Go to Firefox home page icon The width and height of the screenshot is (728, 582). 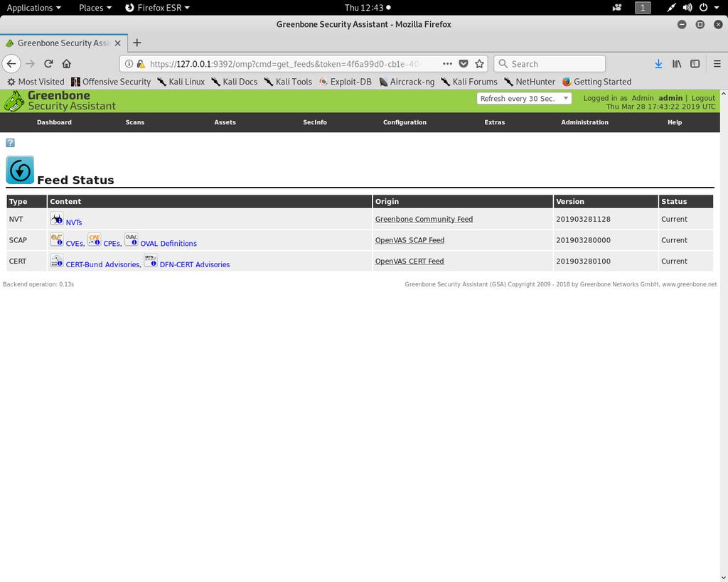pyautogui.click(x=66, y=63)
